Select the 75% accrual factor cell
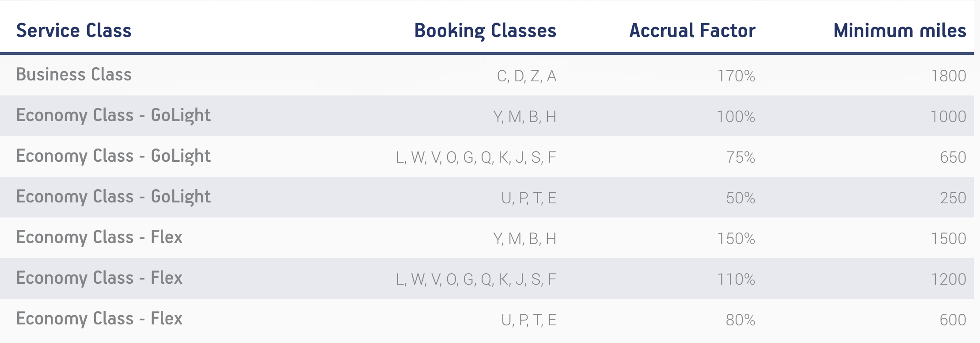Viewport: 980px width, 343px height. [x=740, y=157]
